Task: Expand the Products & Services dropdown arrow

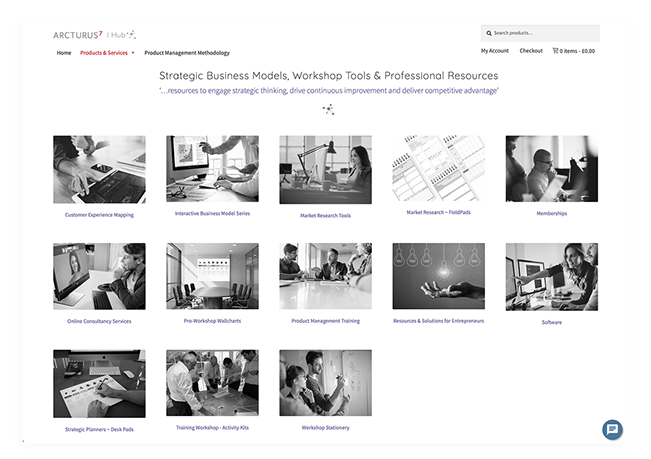Action: [x=133, y=53]
